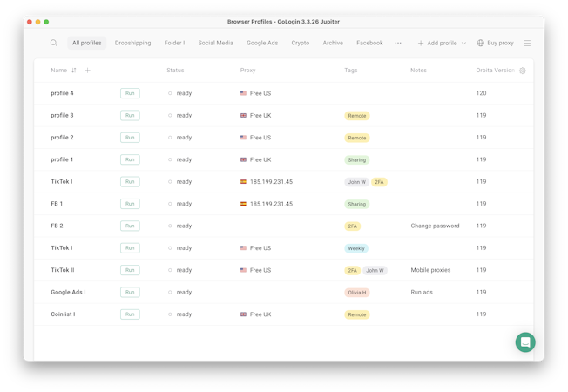
Task: Open the hamburger menu icon
Action: click(x=527, y=43)
